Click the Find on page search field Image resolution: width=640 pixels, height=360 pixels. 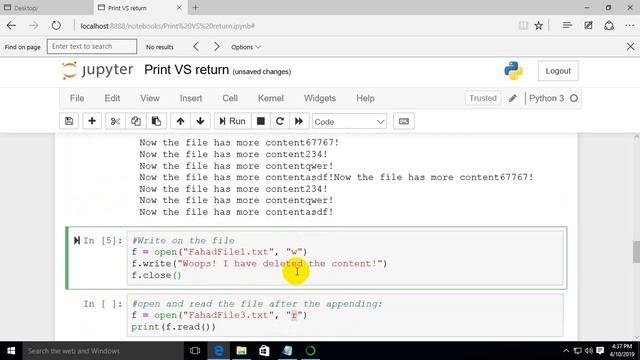(92, 47)
